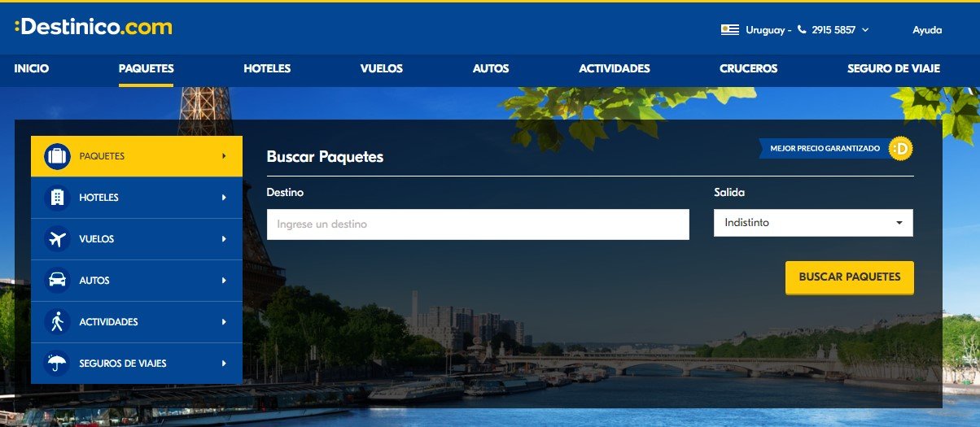Image resolution: width=980 pixels, height=427 pixels.
Task: Click the airplane Vuelos icon
Action: tap(57, 239)
